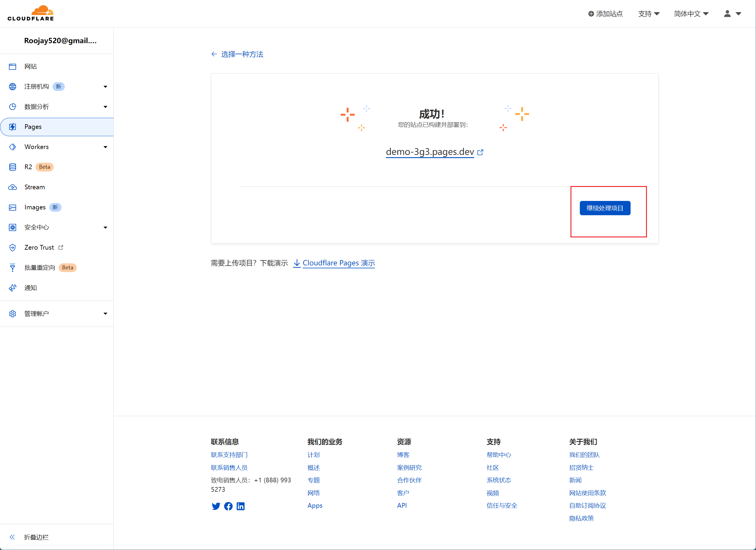The width and height of the screenshot is (756, 550).
Task: Open the 简体中文 language dropdown
Action: point(691,14)
